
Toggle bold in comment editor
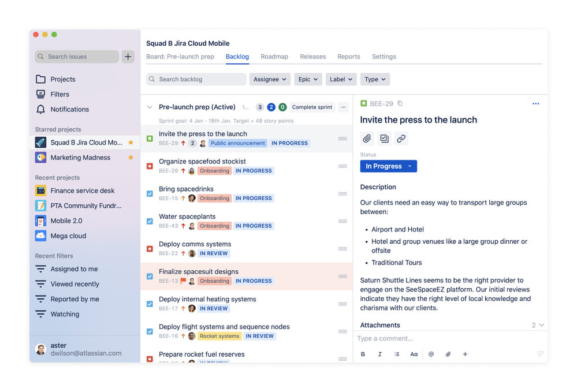(x=363, y=354)
